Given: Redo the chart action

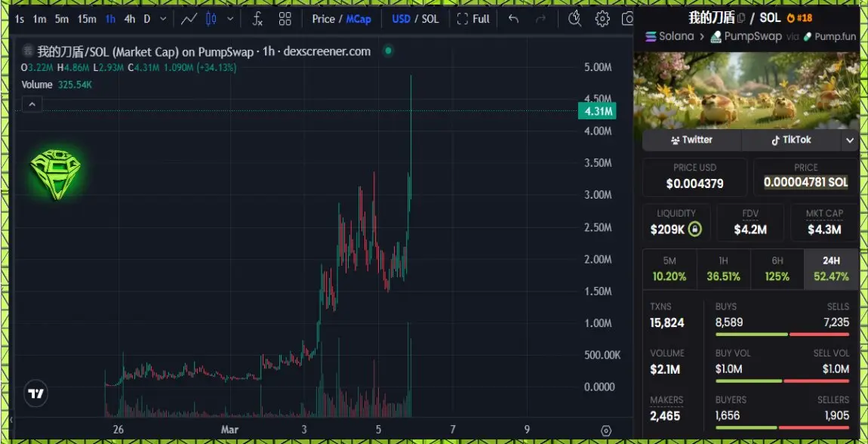Looking at the screenshot, I should pos(541,19).
